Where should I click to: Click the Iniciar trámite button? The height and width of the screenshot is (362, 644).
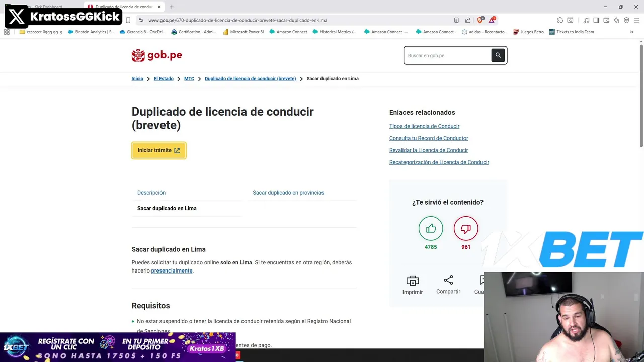pos(158,150)
